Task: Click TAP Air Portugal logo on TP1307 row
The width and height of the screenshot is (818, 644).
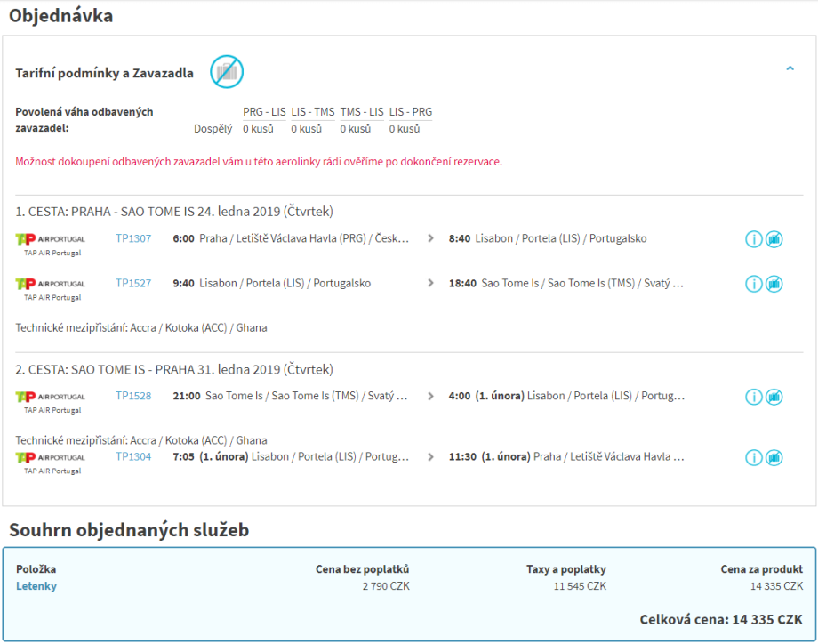Action: pyautogui.click(x=51, y=239)
